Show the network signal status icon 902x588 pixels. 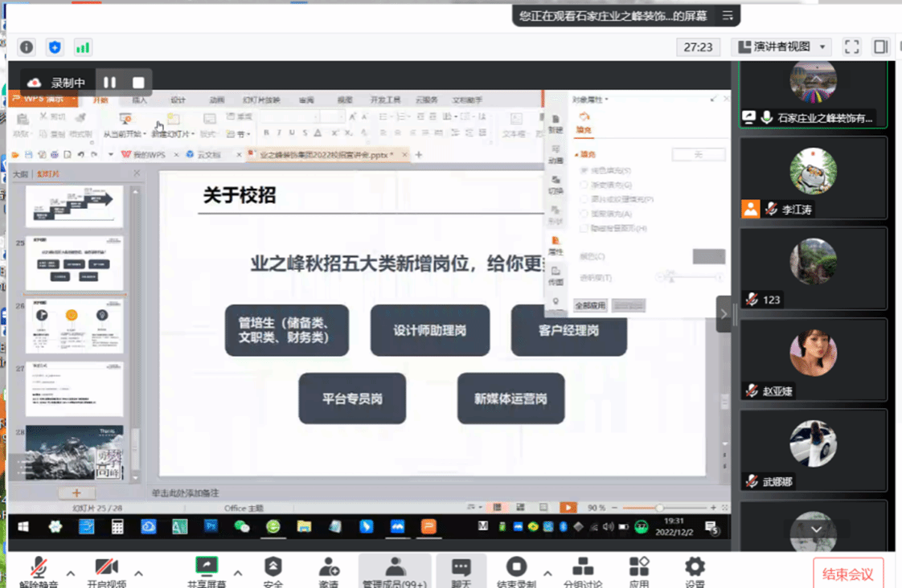82,47
